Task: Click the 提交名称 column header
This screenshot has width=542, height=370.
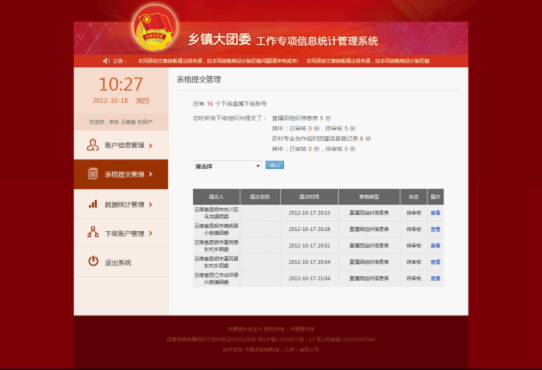Action: click(x=260, y=197)
